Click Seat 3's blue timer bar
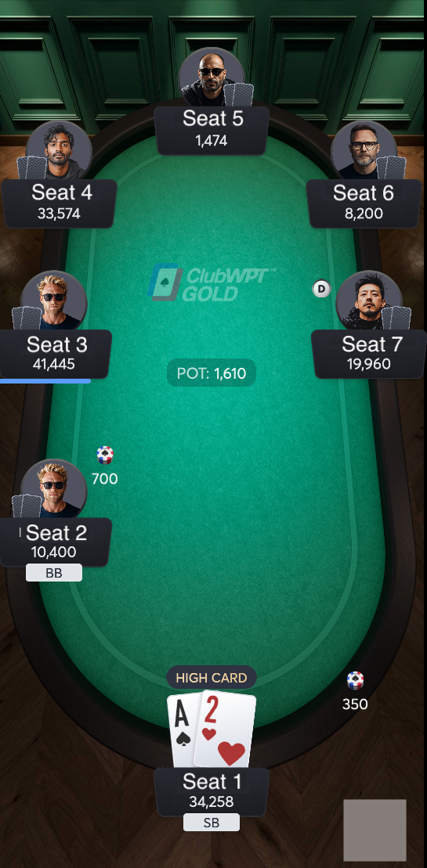The image size is (427, 868). click(x=45, y=381)
